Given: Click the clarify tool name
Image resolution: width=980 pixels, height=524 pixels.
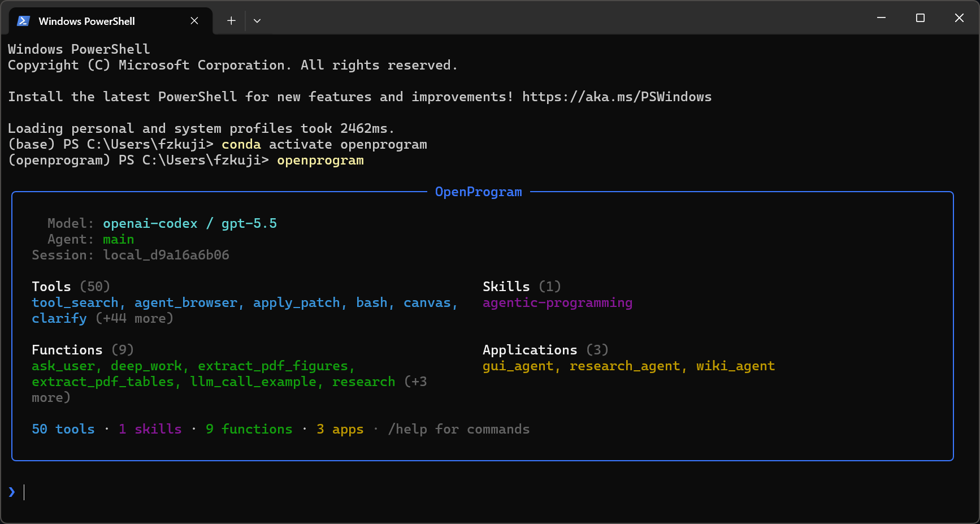Looking at the screenshot, I should [x=59, y=318].
